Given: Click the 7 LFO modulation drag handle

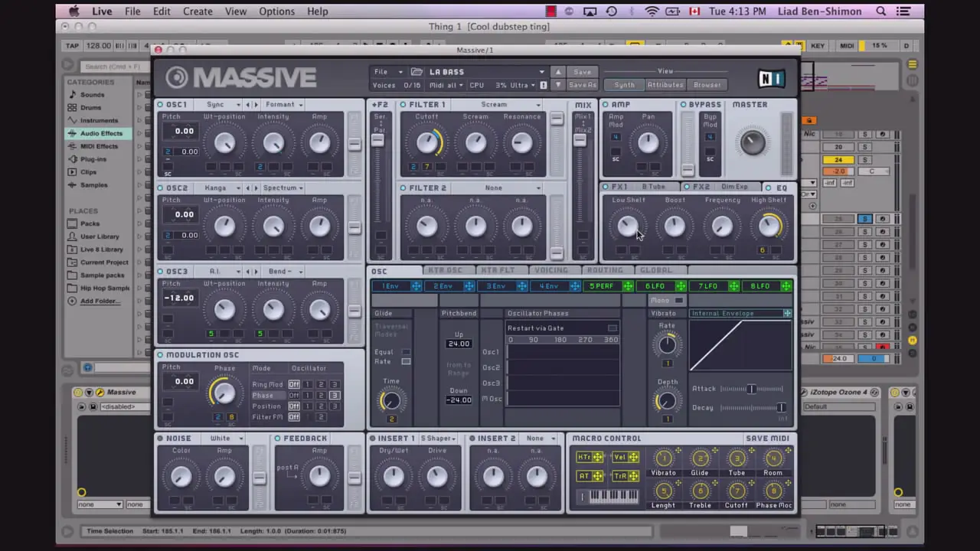Looking at the screenshot, I should [x=733, y=286].
